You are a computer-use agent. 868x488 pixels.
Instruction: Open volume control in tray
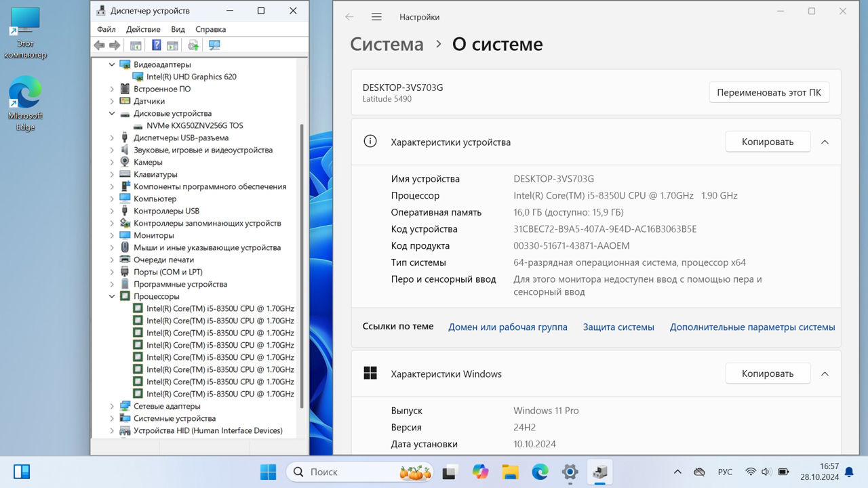(x=766, y=472)
